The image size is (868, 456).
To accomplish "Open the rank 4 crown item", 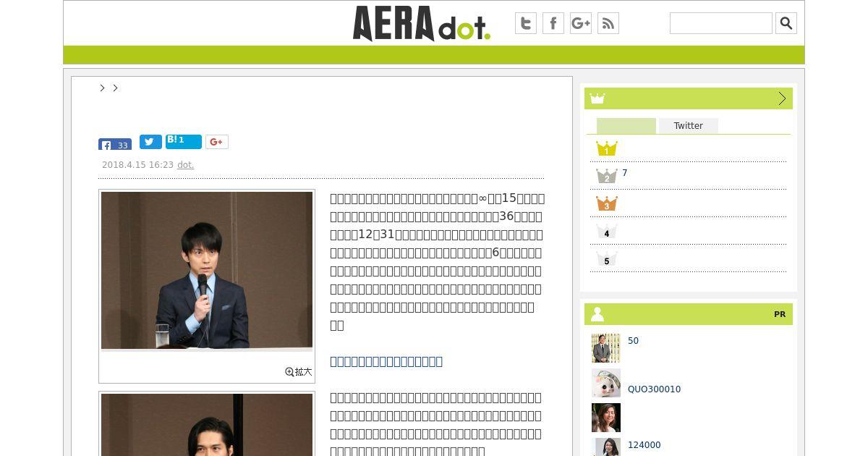I will [606, 231].
